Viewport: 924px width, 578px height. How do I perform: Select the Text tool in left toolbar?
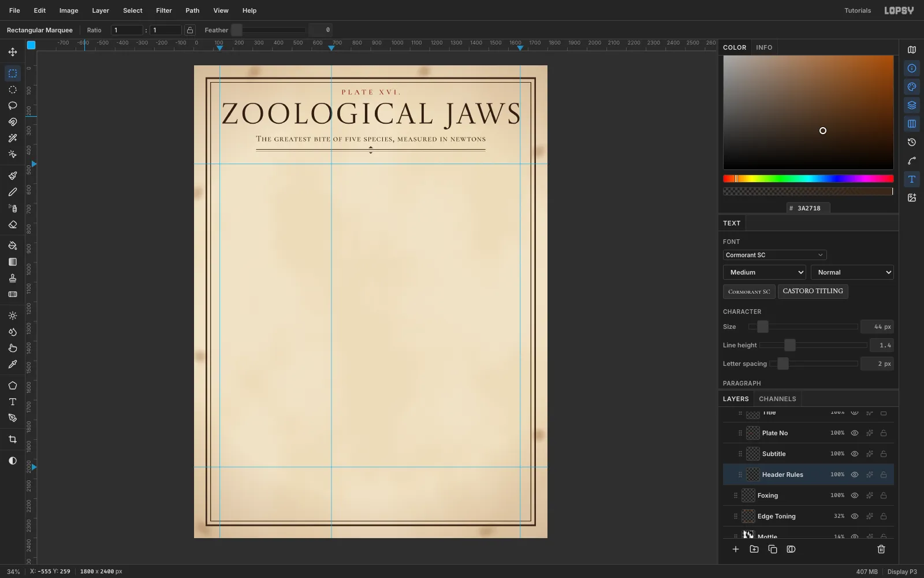pyautogui.click(x=13, y=402)
